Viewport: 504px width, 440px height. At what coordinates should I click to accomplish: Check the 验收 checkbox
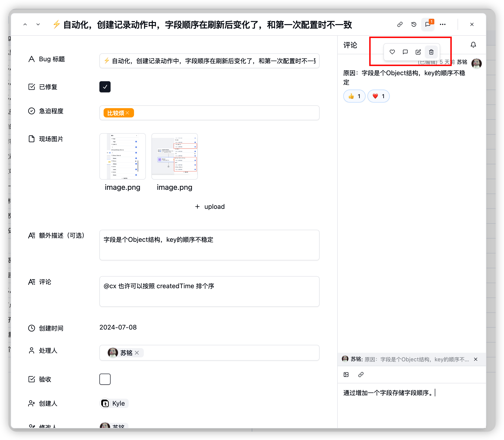(105, 379)
